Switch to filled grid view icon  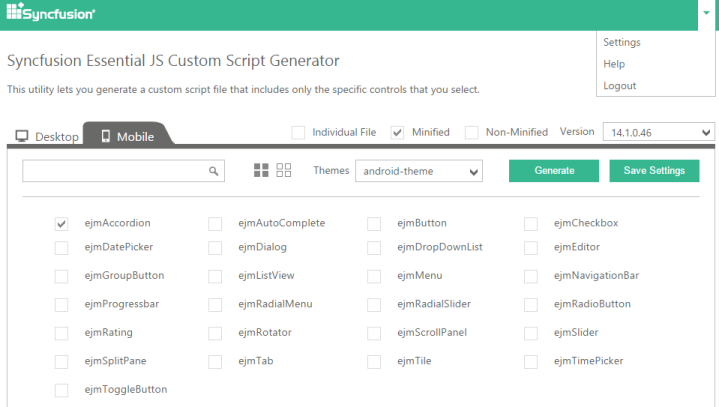(x=261, y=170)
